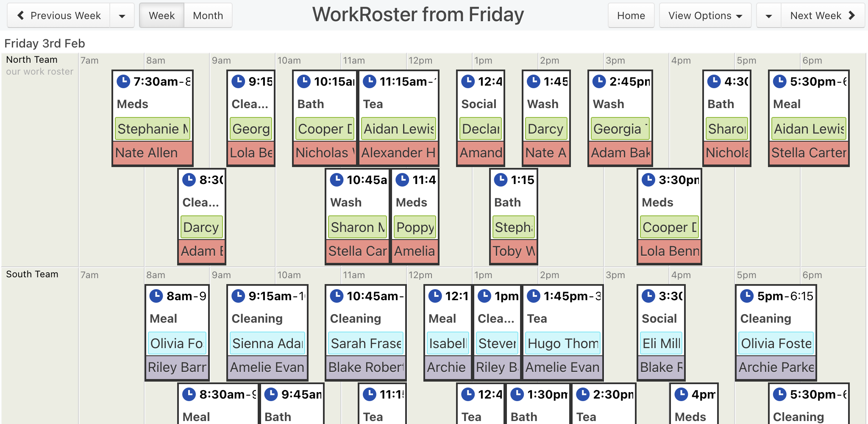Select green Stephanie staff tag on Meds shift
868x424 pixels.
[153, 129]
